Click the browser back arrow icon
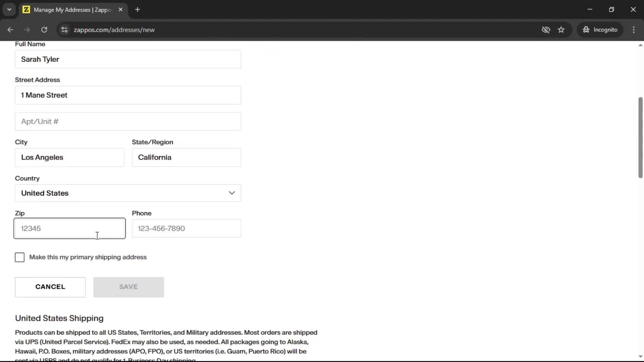Screen dimensions: 644x362 tap(10, 30)
